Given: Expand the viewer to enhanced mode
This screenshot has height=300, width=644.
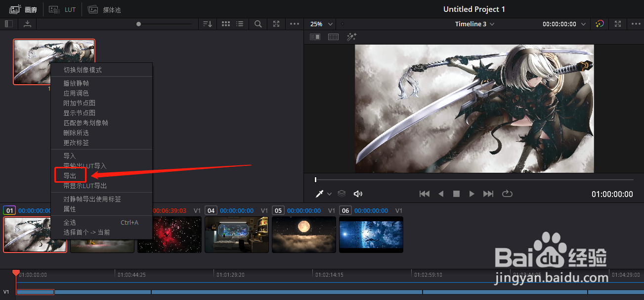Looking at the screenshot, I should 618,24.
